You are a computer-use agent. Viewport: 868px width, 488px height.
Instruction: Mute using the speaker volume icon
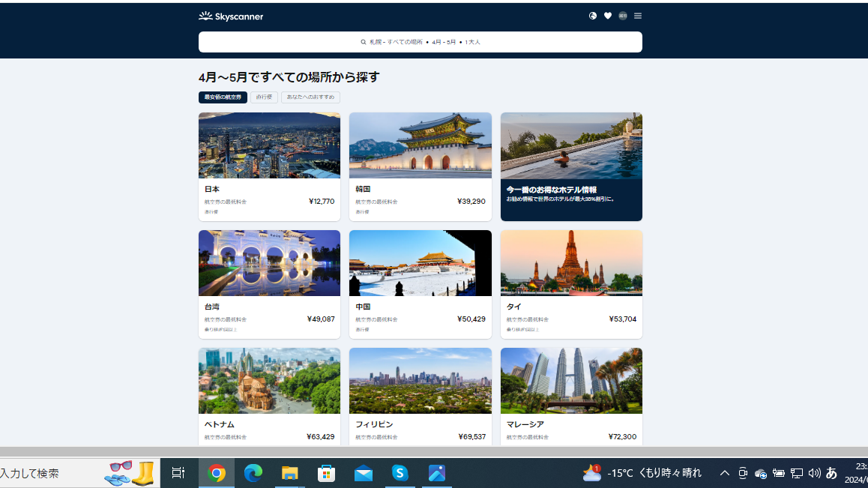[x=814, y=473]
